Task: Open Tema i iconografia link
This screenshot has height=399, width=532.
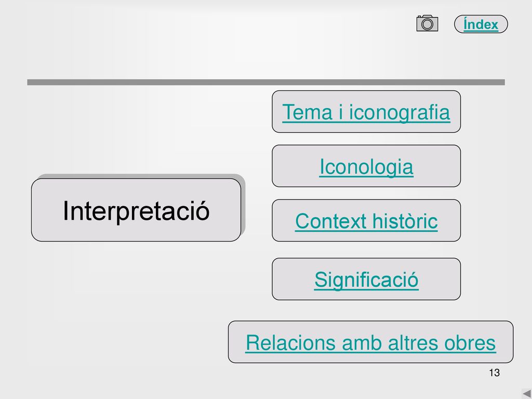Action: [x=366, y=112]
